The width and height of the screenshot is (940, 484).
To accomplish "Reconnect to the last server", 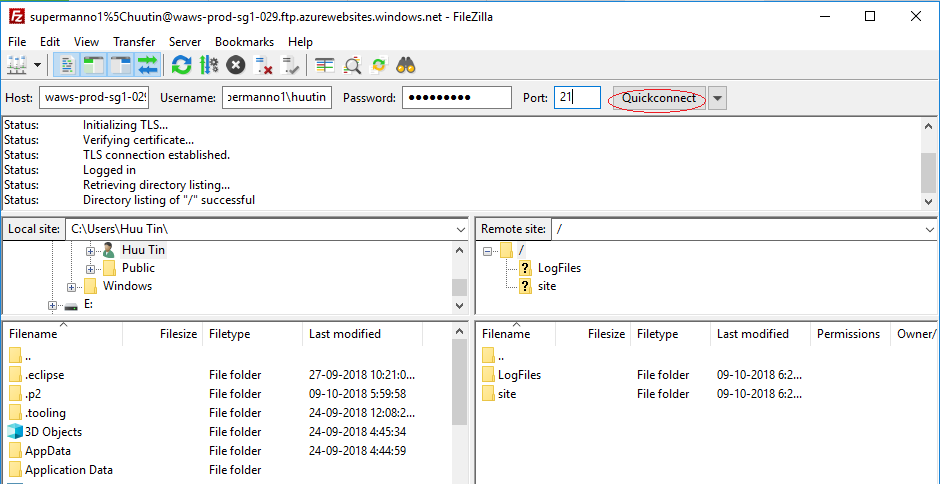I will (x=290, y=65).
